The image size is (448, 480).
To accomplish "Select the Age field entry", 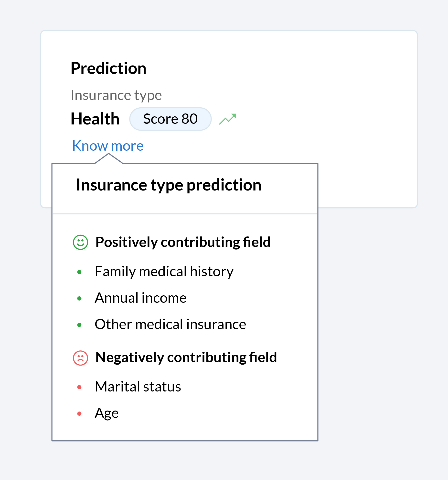I will 107,413.
